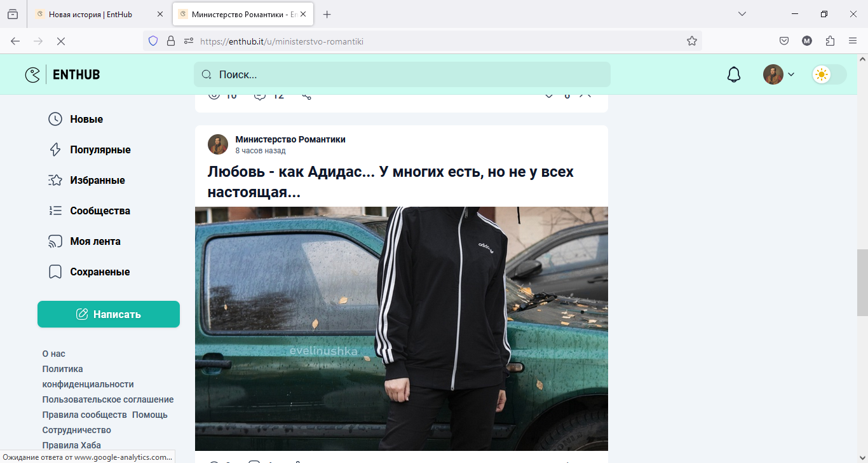Click the magnifier icon in search bar
This screenshot has height=463, width=868.
[x=207, y=74]
